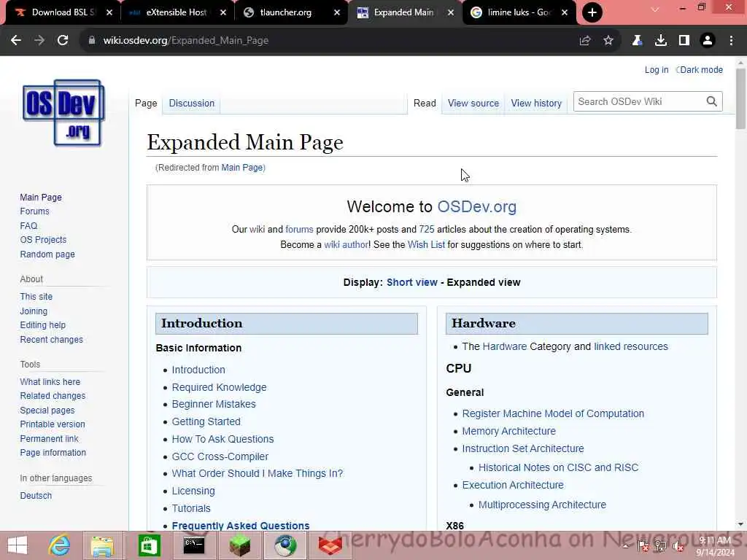Click the OSDev.org logo
Screen dimensions: 747x560
pos(63,113)
